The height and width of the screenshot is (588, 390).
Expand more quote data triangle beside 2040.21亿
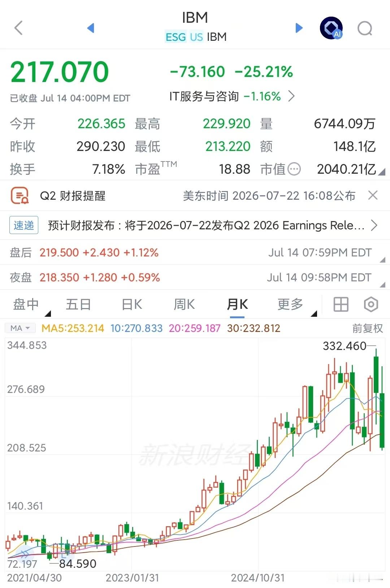click(x=381, y=172)
